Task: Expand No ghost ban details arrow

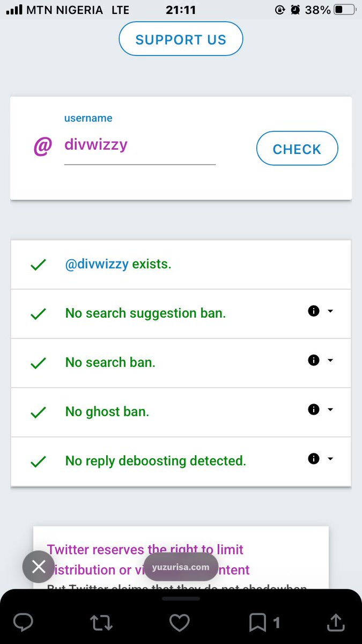Action: pyautogui.click(x=330, y=410)
